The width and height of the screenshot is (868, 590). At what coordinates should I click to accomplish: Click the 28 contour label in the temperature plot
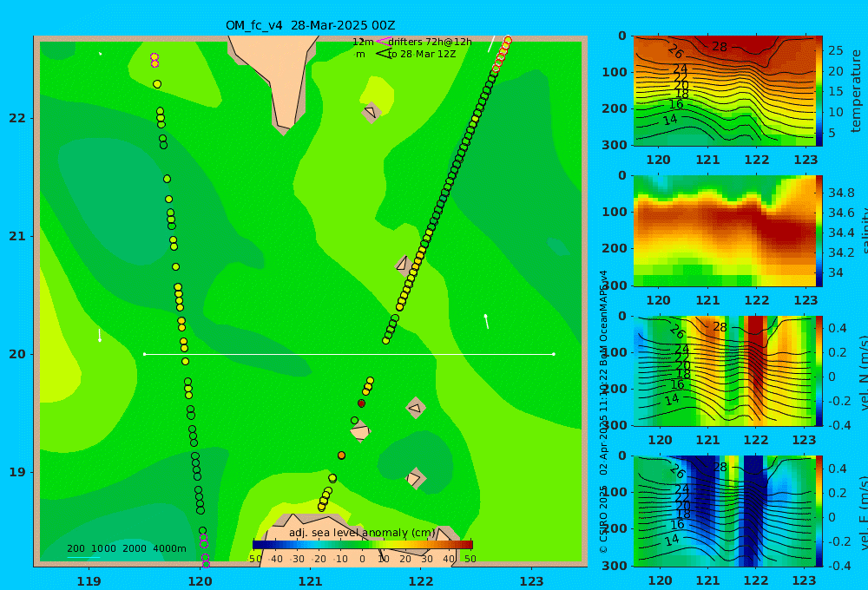719,47
